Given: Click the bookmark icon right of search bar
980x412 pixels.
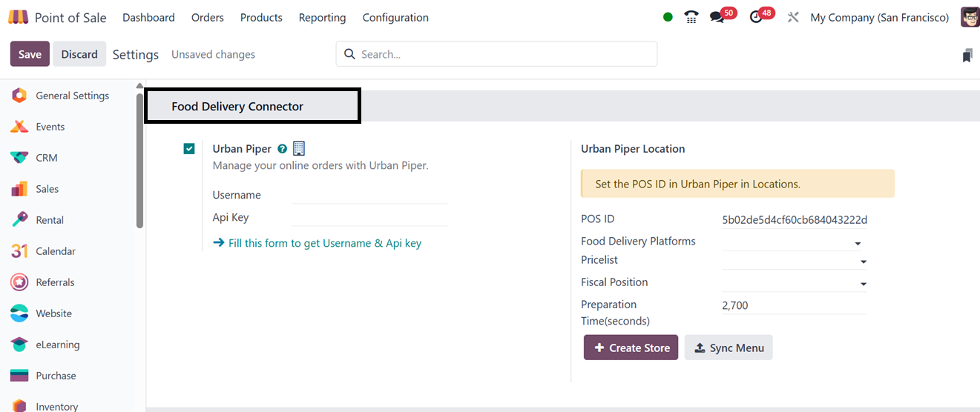Looking at the screenshot, I should 967,55.
